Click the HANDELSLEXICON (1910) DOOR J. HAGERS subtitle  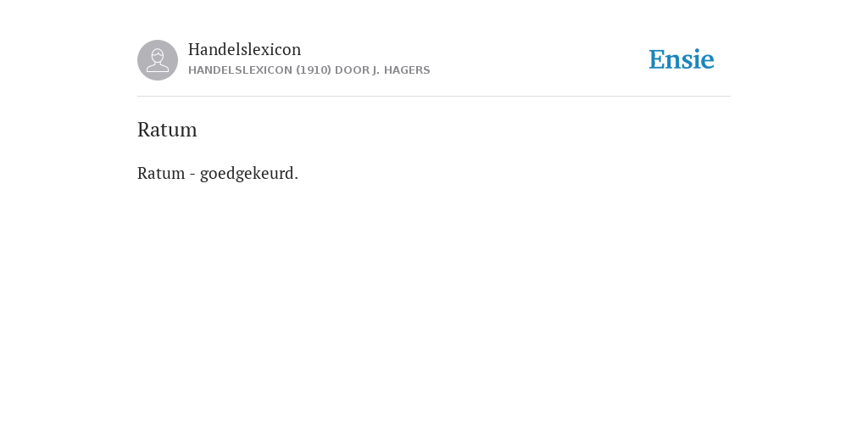(309, 70)
